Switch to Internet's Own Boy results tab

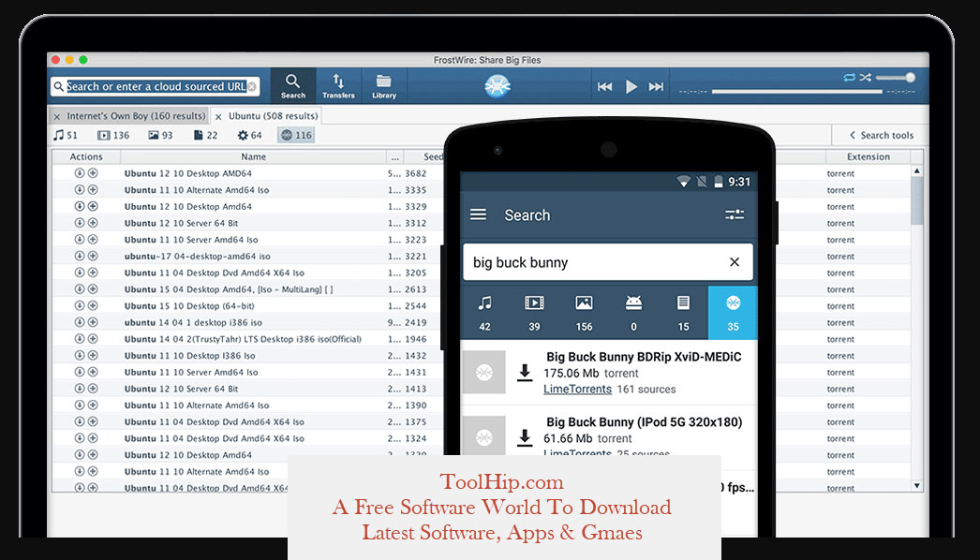(136, 115)
